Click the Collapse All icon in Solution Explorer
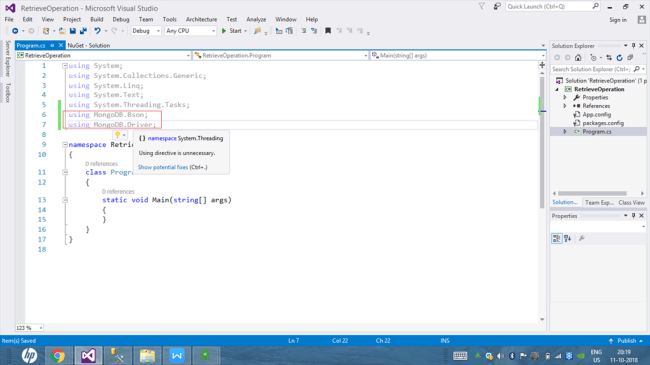Screen dimensions: 650x365 630,58
